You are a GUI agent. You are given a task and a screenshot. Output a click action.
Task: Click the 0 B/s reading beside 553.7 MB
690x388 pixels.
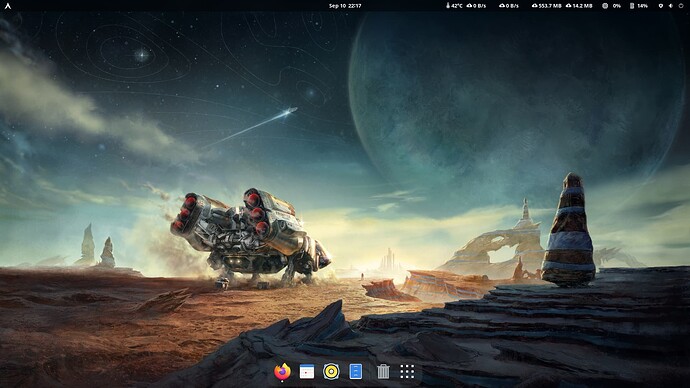pyautogui.click(x=509, y=6)
